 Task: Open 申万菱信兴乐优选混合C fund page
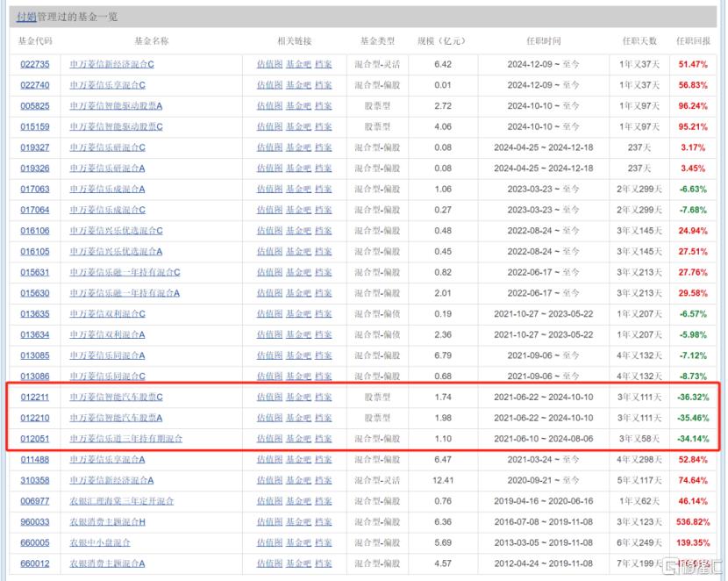116,231
